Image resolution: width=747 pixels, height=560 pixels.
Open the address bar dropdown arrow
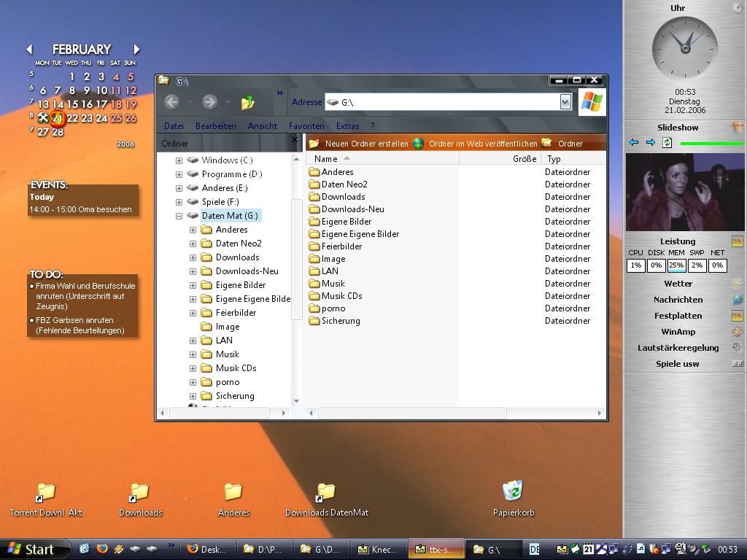click(x=565, y=102)
